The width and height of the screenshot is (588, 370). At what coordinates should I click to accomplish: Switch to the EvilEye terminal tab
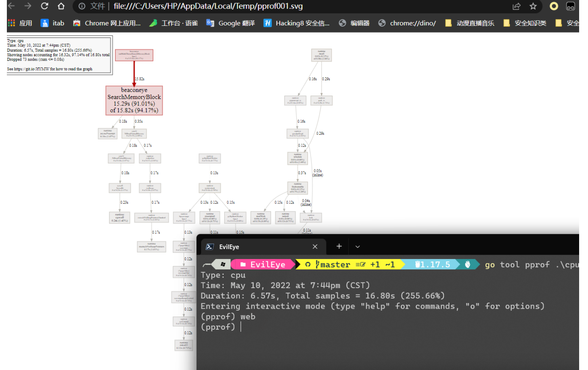263,247
